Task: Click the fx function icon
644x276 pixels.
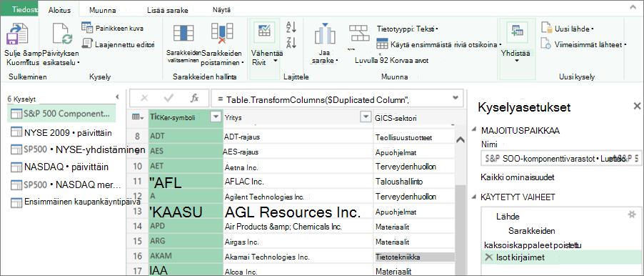Action: pos(194,98)
